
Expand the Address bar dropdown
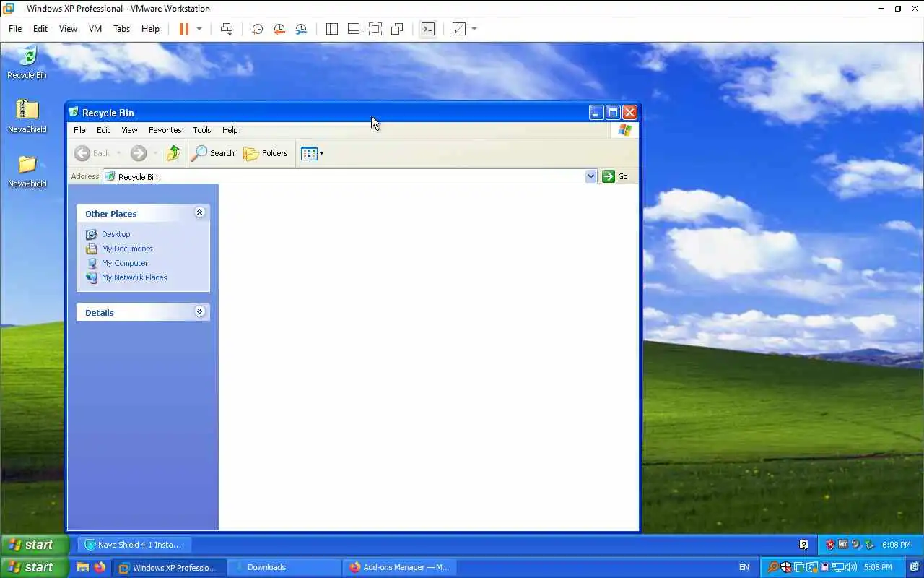click(x=591, y=176)
